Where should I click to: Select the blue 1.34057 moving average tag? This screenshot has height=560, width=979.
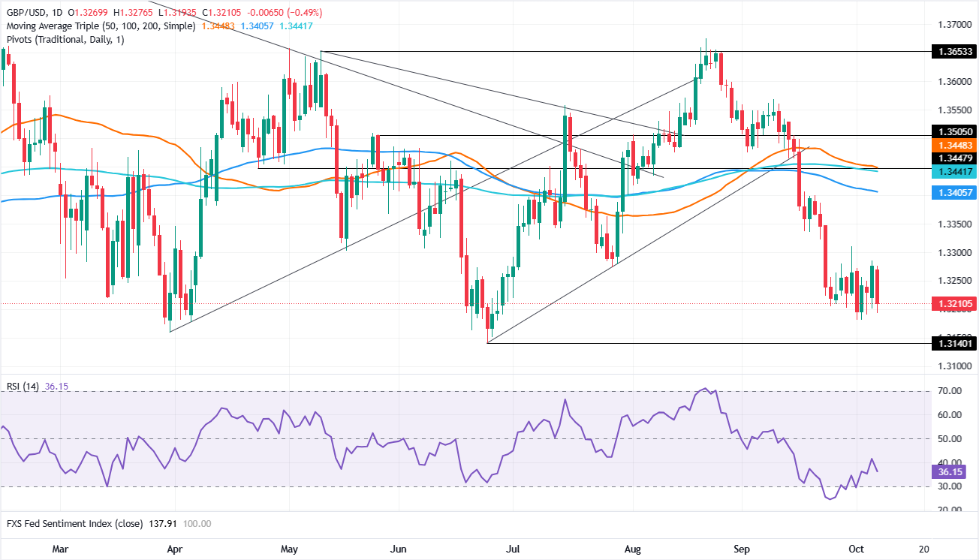[954, 193]
